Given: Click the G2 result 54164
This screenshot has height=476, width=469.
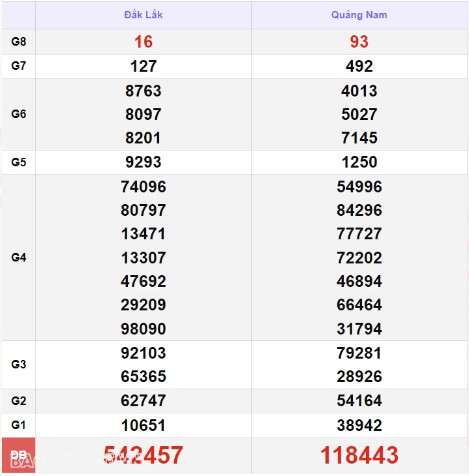Looking at the screenshot, I should point(359,400).
